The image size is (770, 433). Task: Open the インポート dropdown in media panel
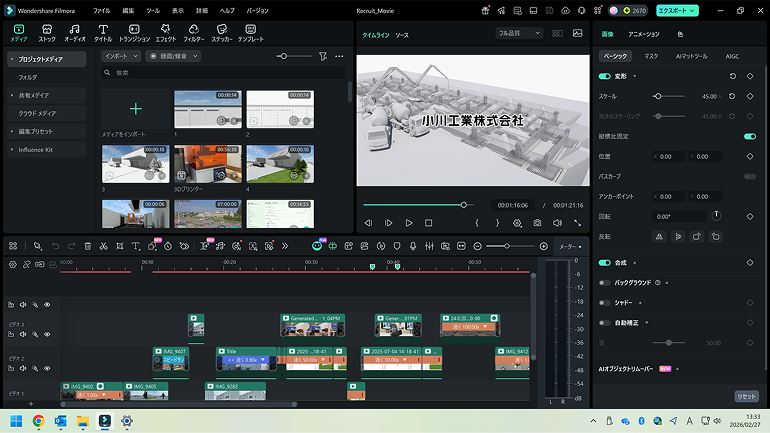click(x=121, y=57)
